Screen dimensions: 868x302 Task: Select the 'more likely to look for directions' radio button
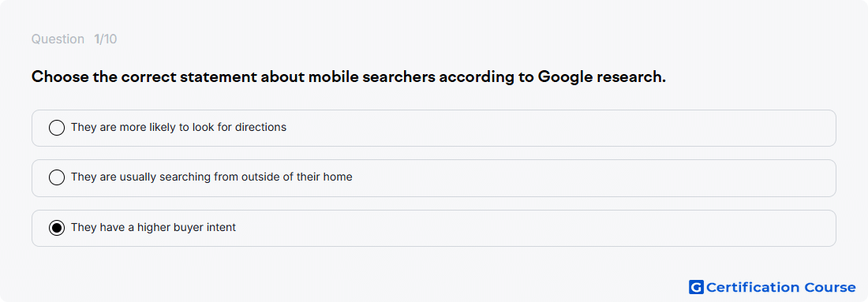pyautogui.click(x=57, y=128)
